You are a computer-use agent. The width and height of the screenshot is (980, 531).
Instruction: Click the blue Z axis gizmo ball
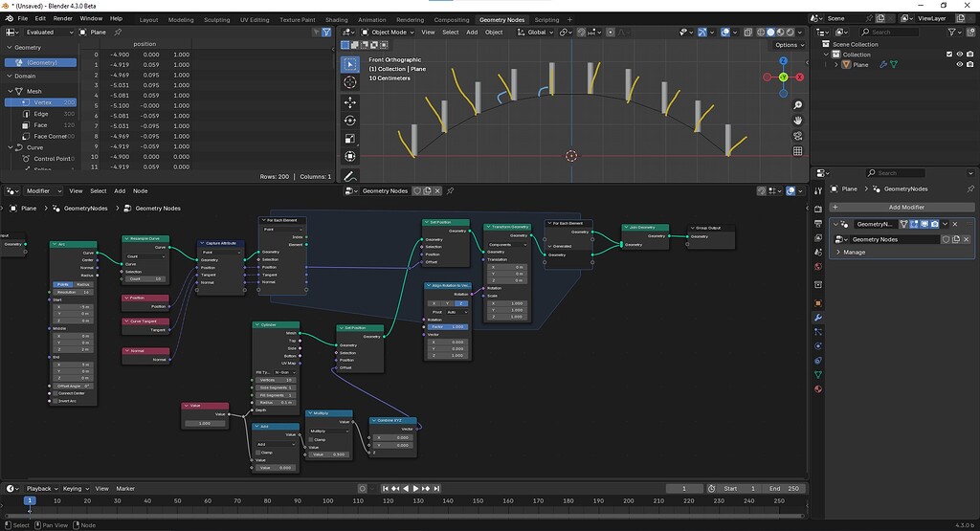783,60
